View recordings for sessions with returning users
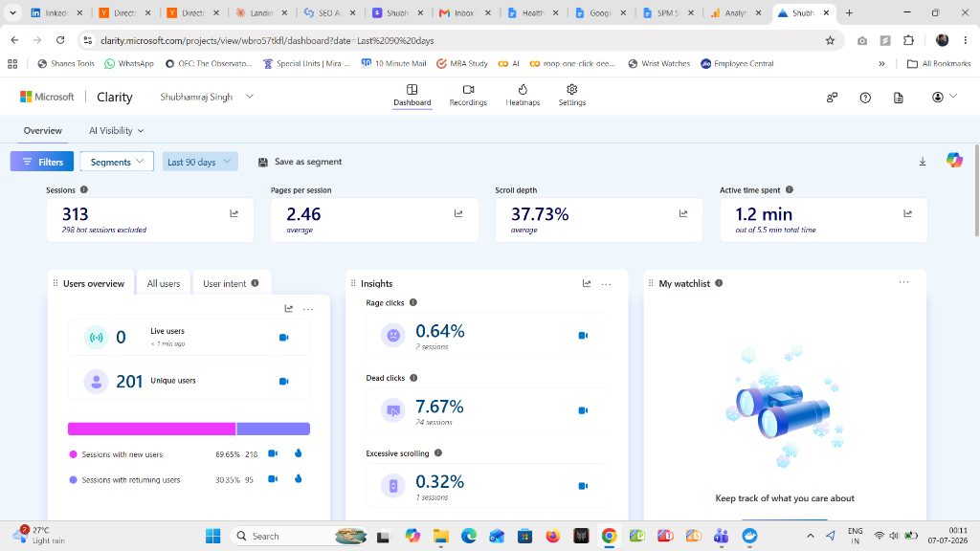The width and height of the screenshot is (980, 551). (x=273, y=479)
